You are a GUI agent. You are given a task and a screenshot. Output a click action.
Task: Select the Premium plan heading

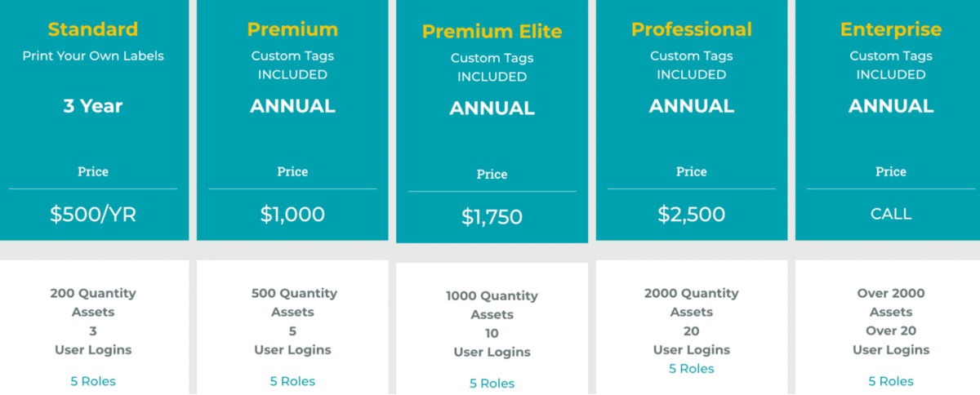(x=292, y=29)
